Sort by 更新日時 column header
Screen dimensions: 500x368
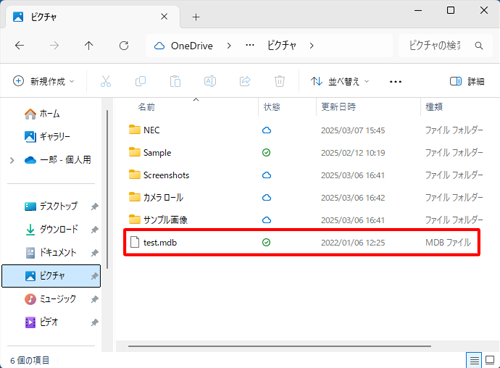tap(338, 107)
